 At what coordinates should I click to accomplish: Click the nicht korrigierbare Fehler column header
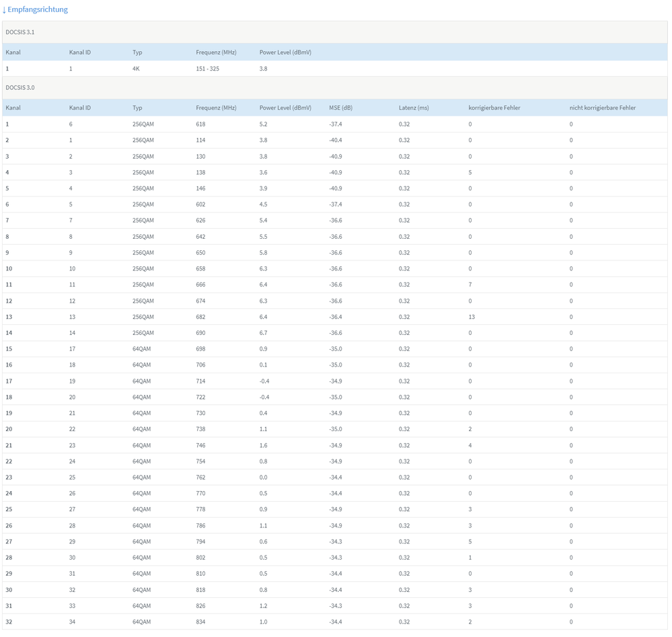click(x=603, y=108)
